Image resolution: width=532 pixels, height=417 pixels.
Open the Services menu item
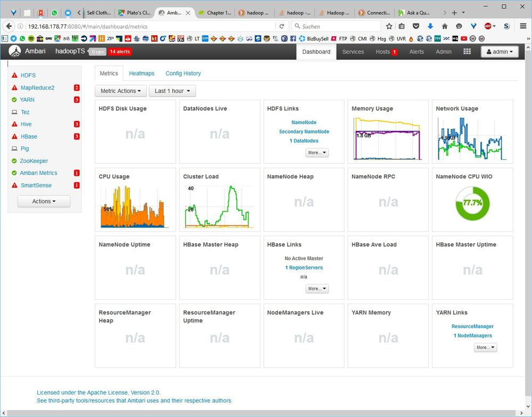click(353, 52)
